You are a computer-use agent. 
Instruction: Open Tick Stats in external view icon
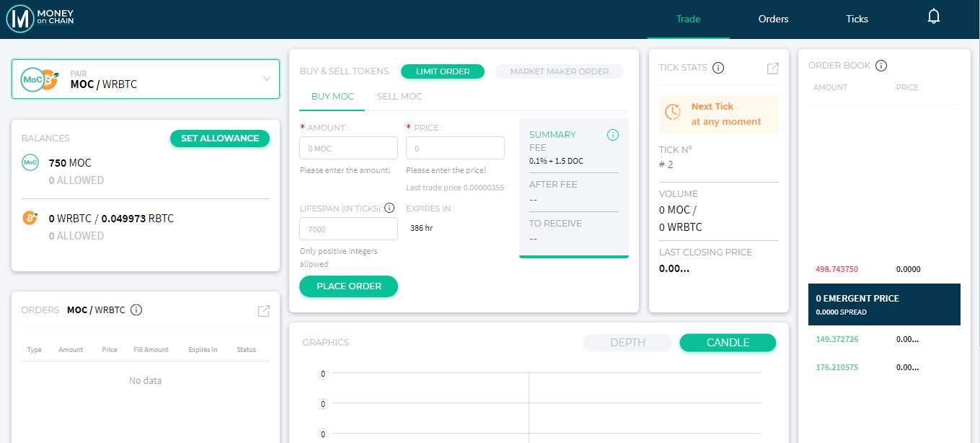(x=772, y=69)
